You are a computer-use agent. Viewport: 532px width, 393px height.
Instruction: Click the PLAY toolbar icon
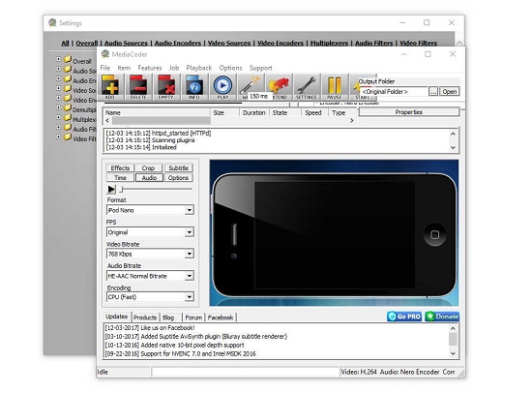click(222, 86)
